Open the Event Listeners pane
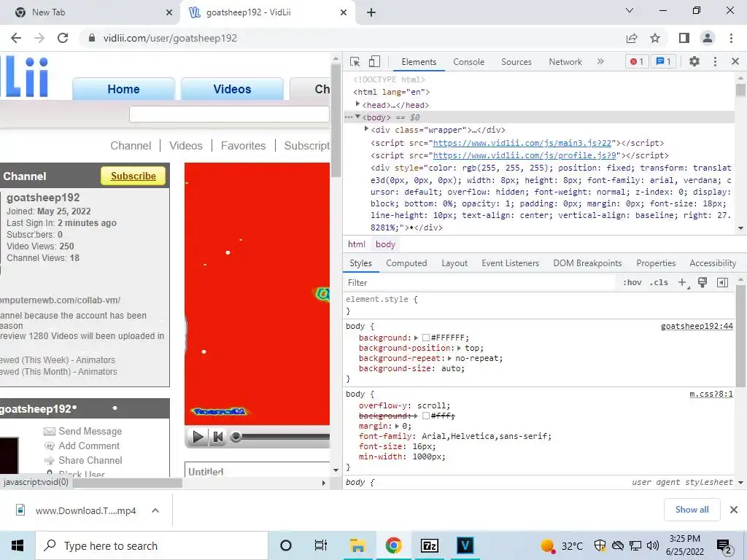 pyautogui.click(x=510, y=263)
